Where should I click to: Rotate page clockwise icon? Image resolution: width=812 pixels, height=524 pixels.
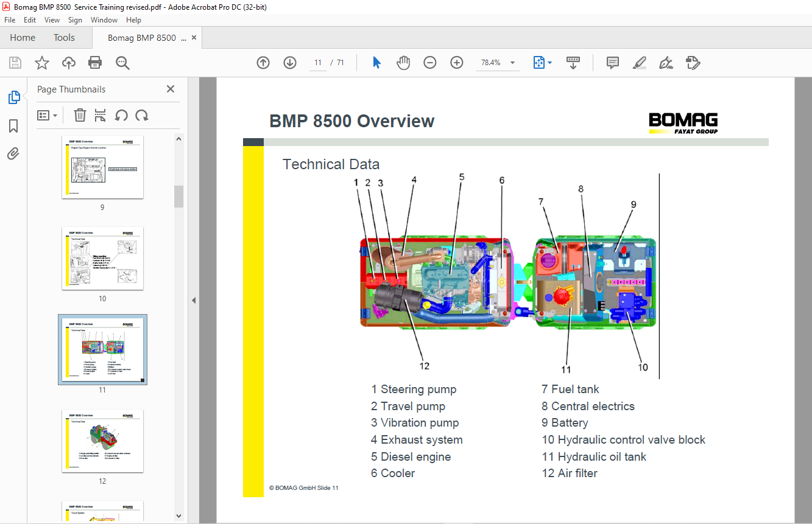(142, 115)
